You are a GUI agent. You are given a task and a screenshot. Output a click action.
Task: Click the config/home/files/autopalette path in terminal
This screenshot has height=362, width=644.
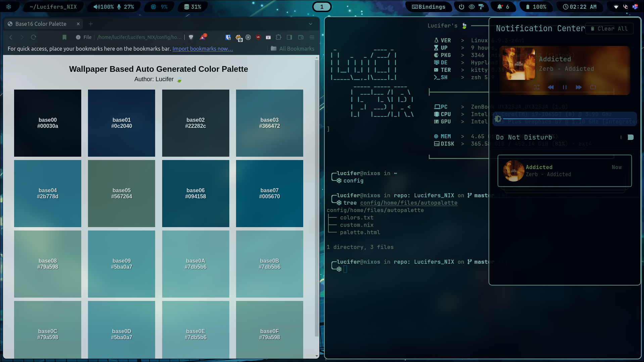point(409,203)
